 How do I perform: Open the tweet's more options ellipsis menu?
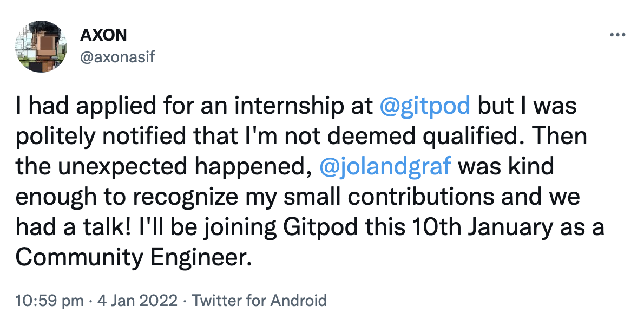pyautogui.click(x=617, y=35)
